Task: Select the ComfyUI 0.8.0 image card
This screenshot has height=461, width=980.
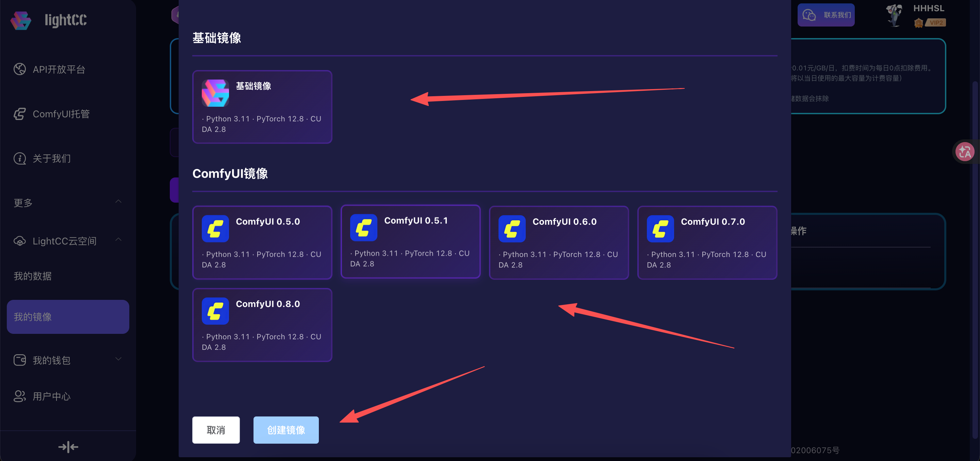Action: click(262, 325)
